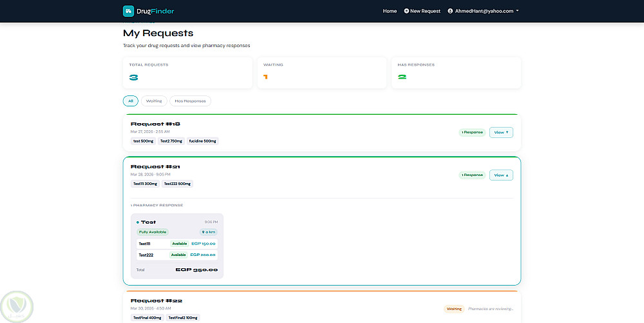This screenshot has width=644, height=323.
Task: Click the 1 Response badge on Request #18
Action: click(472, 132)
